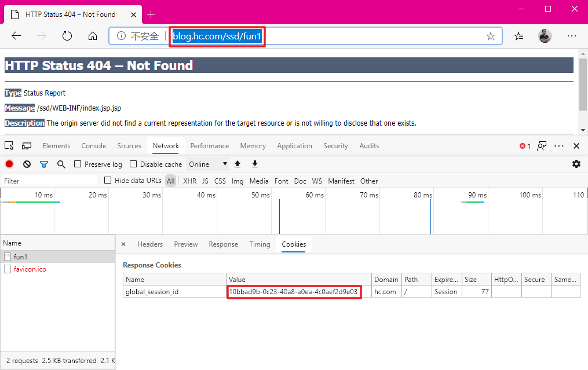Filter requests by XHR
This screenshot has width=588, height=370.
[x=190, y=181]
